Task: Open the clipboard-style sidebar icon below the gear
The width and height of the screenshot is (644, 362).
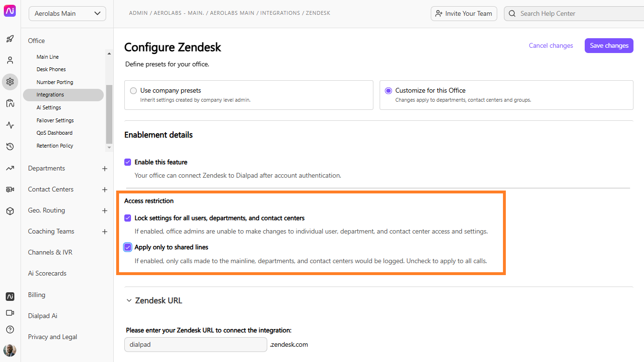Action: (x=10, y=103)
